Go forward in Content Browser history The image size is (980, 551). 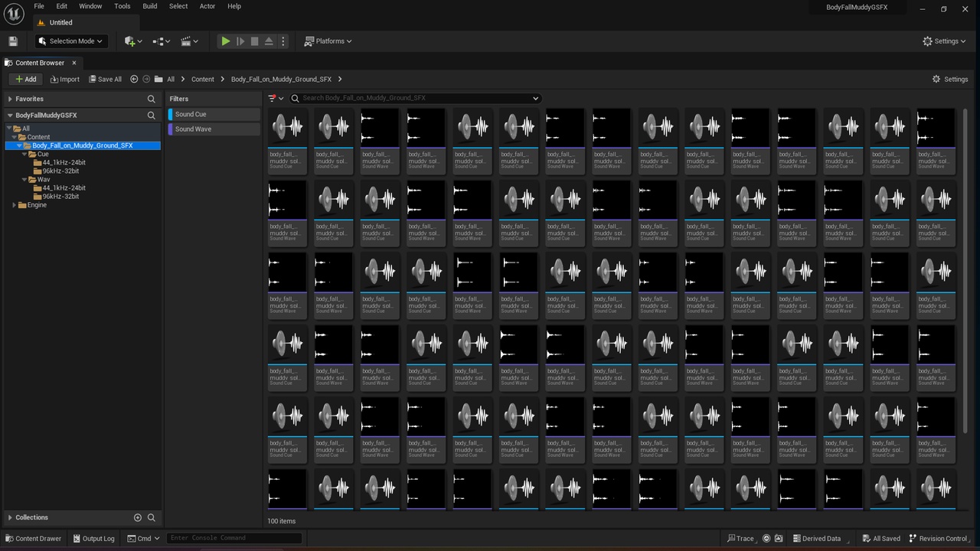tap(146, 79)
